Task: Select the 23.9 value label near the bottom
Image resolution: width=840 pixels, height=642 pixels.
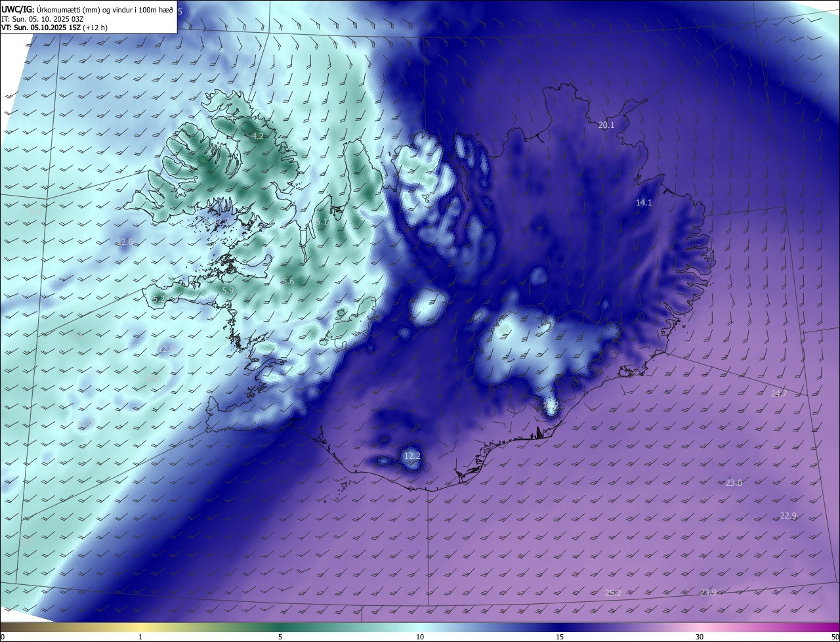Action: [x=708, y=592]
